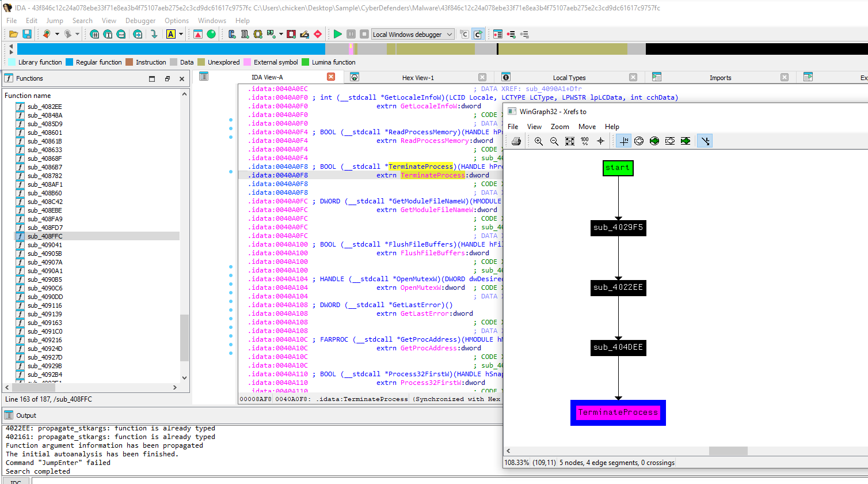868x484 pixels.
Task: Expand the yellow text-search A dropdown arrow
Action: pyautogui.click(x=181, y=35)
